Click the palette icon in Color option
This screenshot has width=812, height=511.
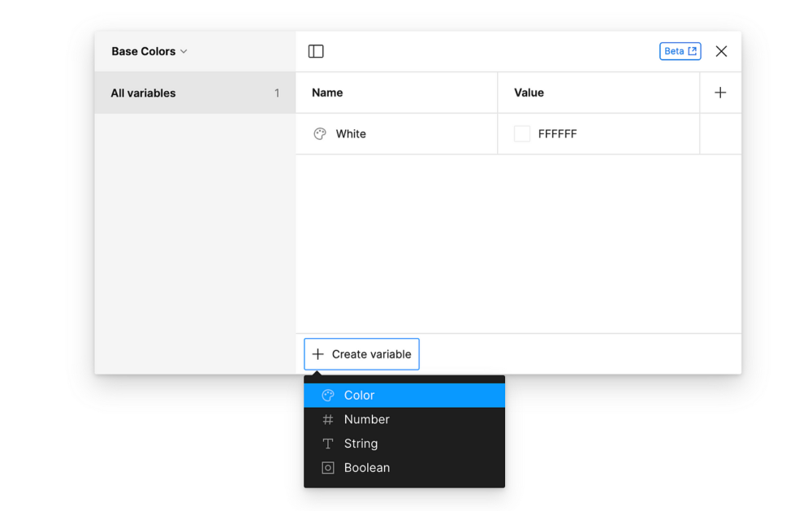328,396
